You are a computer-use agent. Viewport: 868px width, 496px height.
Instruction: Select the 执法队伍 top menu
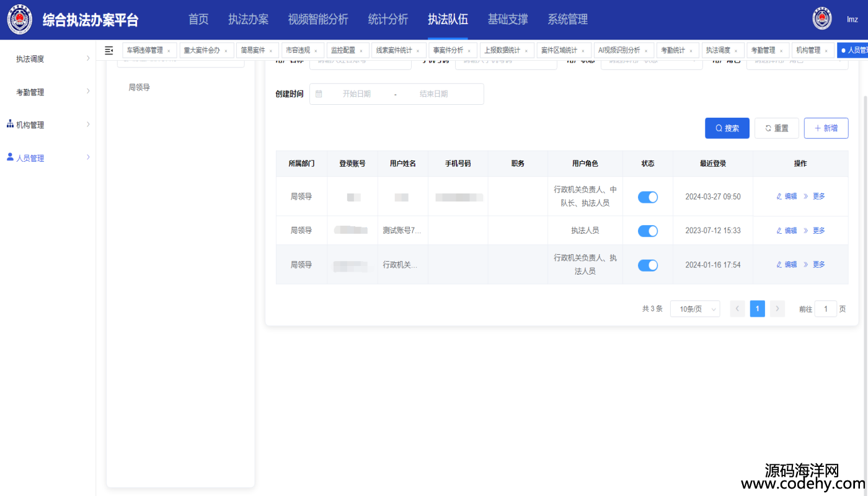(448, 19)
